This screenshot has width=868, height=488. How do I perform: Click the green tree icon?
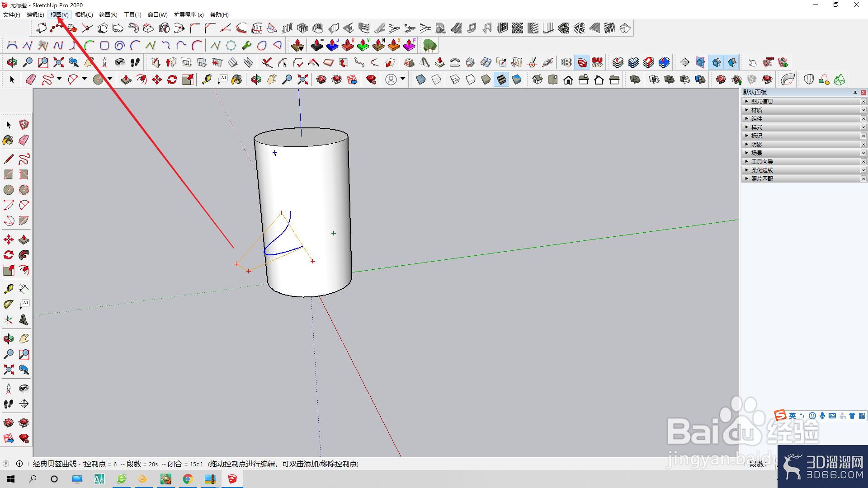(x=430, y=45)
